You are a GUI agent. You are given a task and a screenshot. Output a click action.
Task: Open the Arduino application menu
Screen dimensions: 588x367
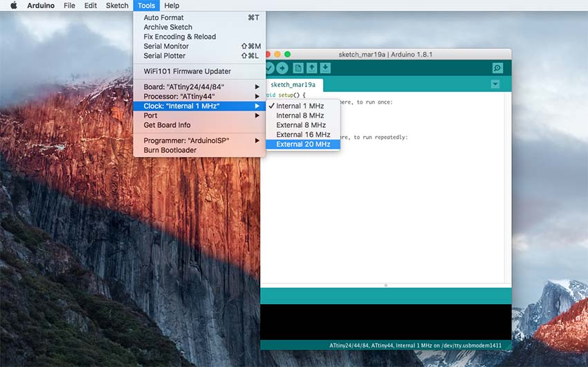click(x=41, y=6)
